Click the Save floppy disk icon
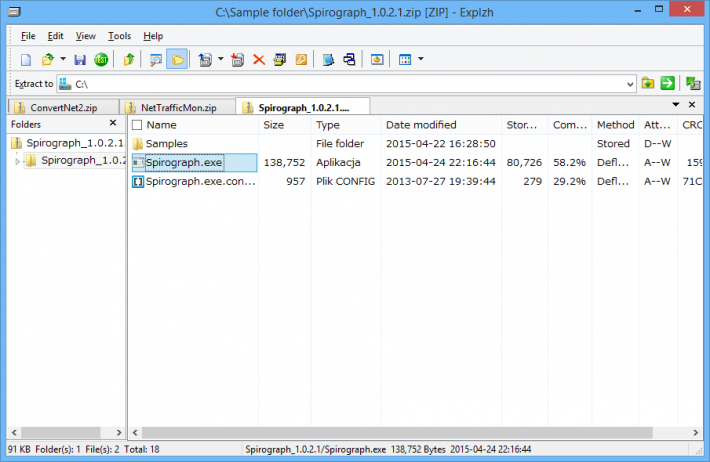This screenshot has width=710, height=462. (x=80, y=59)
